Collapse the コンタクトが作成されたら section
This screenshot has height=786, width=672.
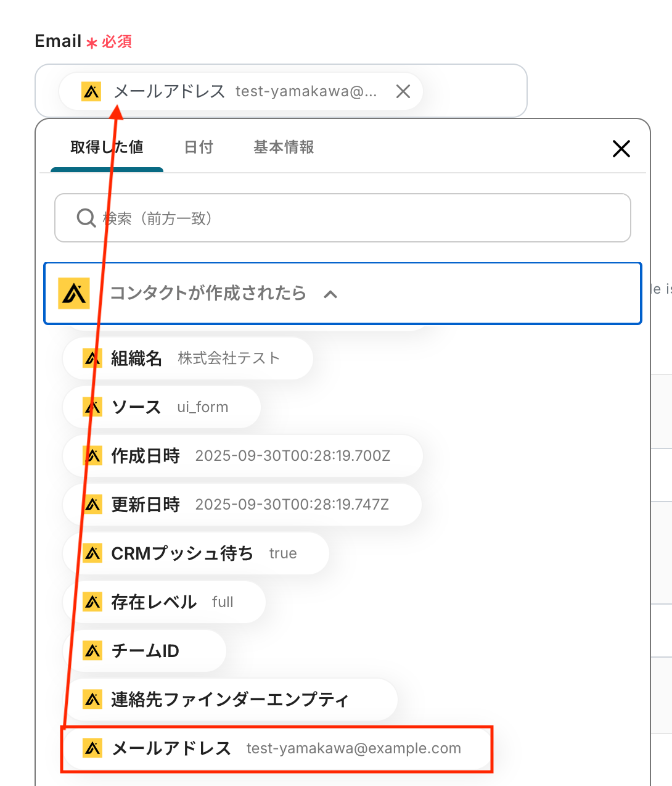[x=330, y=294]
